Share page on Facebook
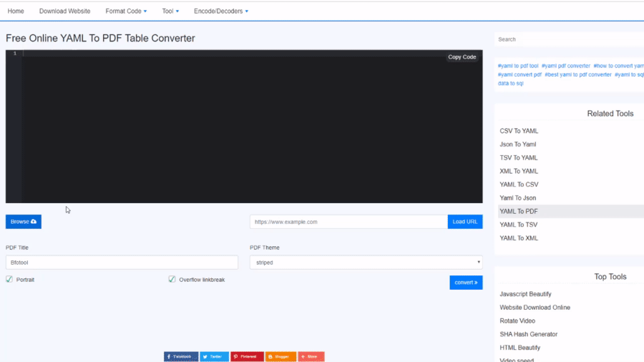This screenshot has height=362, width=644. [x=181, y=356]
